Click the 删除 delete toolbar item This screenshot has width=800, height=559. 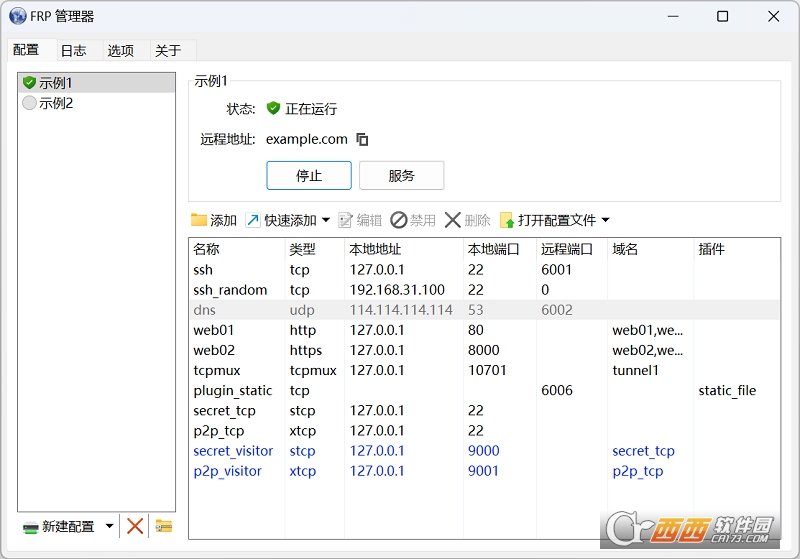coord(467,220)
